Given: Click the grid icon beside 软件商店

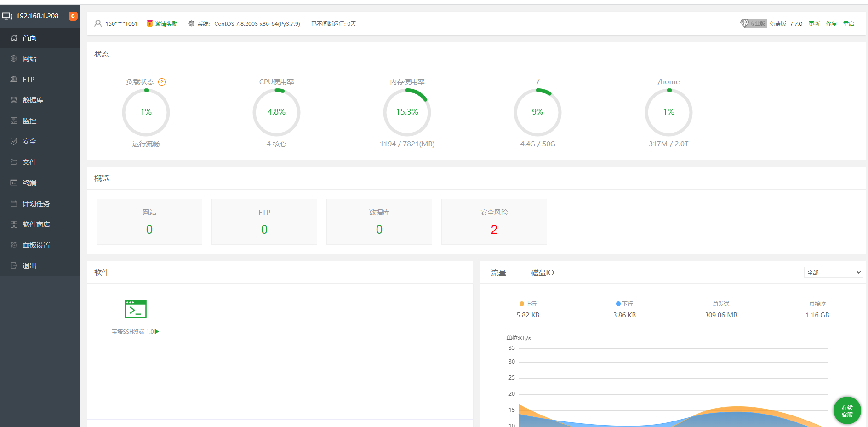Looking at the screenshot, I should pyautogui.click(x=14, y=224).
